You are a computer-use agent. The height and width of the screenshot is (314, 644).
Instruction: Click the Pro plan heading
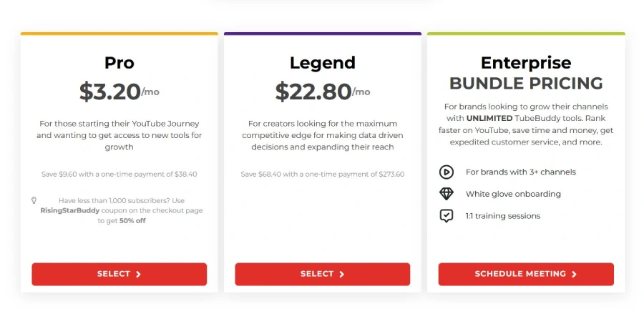pyautogui.click(x=119, y=63)
